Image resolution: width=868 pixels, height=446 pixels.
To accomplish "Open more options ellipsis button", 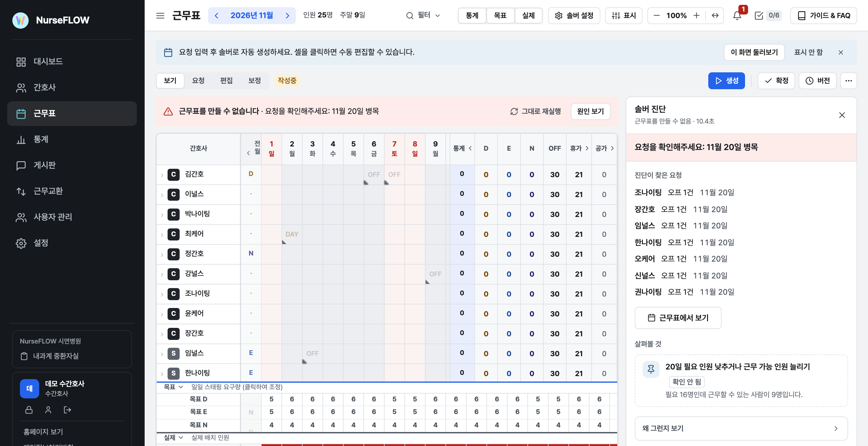I will click(848, 81).
